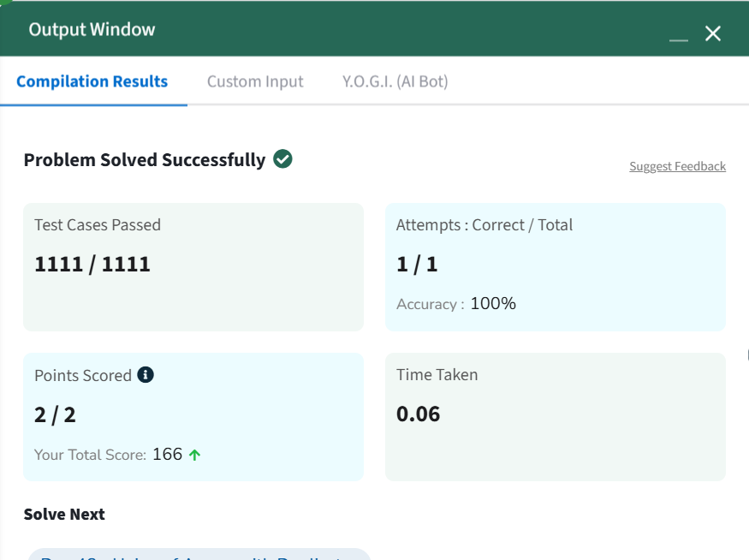Viewport: 749px width, 560px height.
Task: Close the Output Window panel
Action: tap(713, 33)
